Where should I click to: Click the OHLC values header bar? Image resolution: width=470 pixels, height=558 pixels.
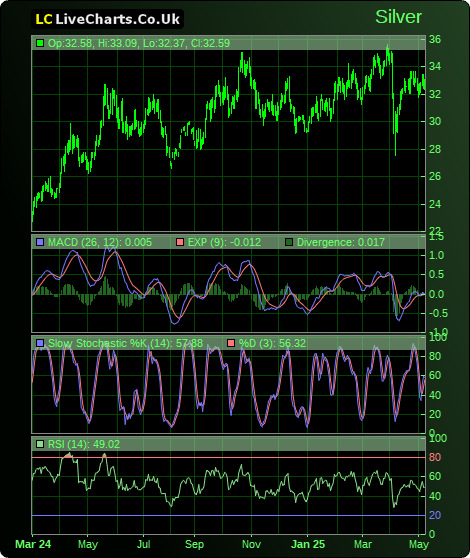pos(228,43)
